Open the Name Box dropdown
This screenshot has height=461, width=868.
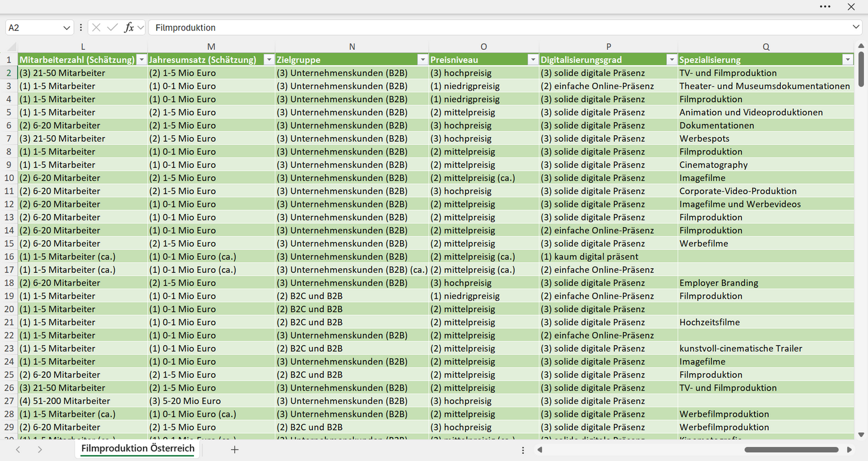[67, 28]
